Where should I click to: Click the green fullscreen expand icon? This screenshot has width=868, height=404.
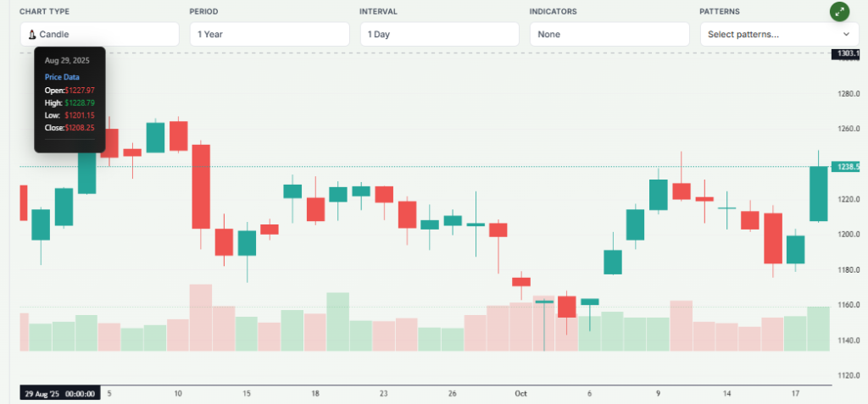point(840,12)
